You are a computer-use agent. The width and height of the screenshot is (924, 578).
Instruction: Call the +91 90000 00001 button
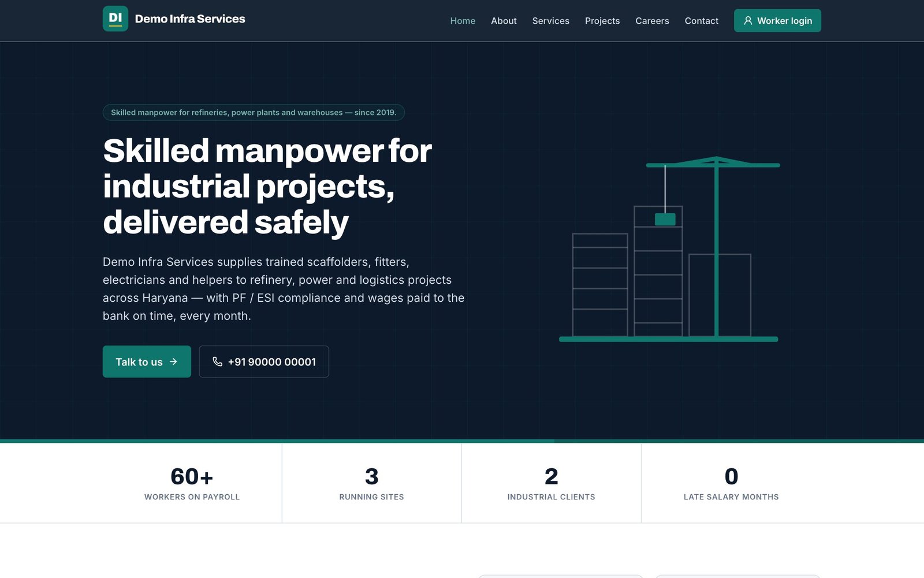tap(264, 362)
